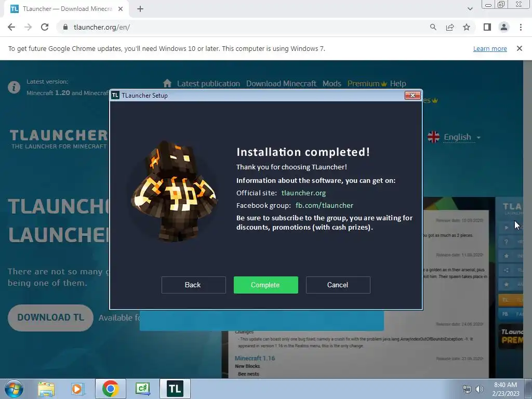
Task: Open the fb.com/tlauncher Facebook group link
Action: point(324,206)
